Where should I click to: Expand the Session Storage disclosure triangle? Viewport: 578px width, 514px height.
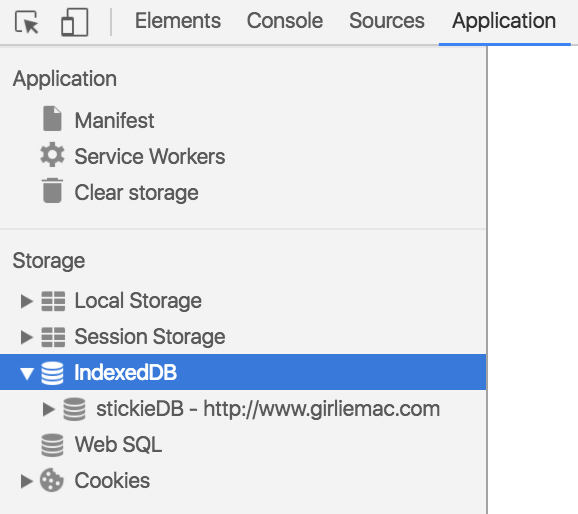26,337
